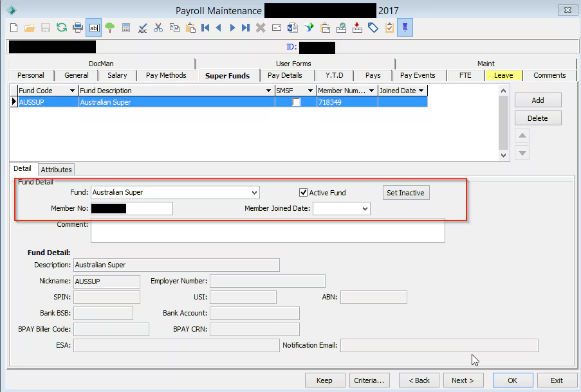Go to the last record

coord(245,28)
